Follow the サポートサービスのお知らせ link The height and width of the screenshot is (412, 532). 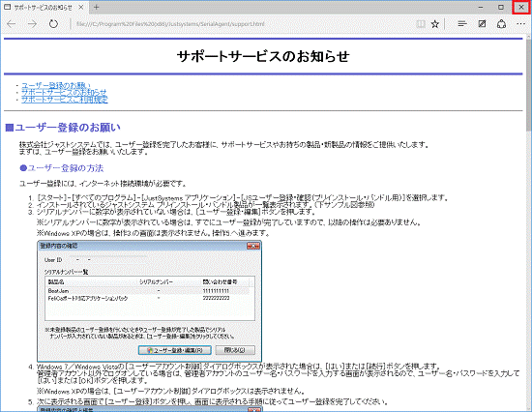click(x=64, y=92)
